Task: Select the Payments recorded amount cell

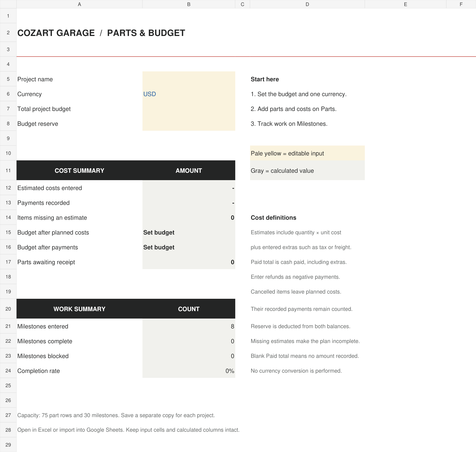Action: [189, 203]
